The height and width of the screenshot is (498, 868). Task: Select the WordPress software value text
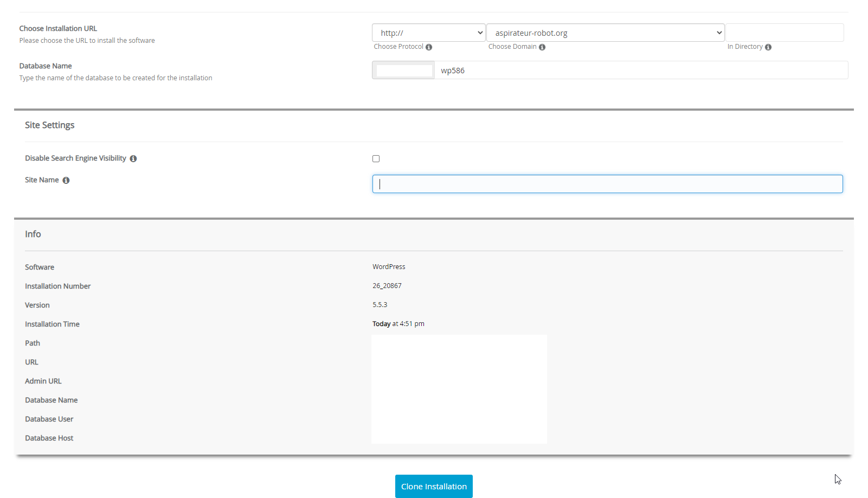(389, 267)
